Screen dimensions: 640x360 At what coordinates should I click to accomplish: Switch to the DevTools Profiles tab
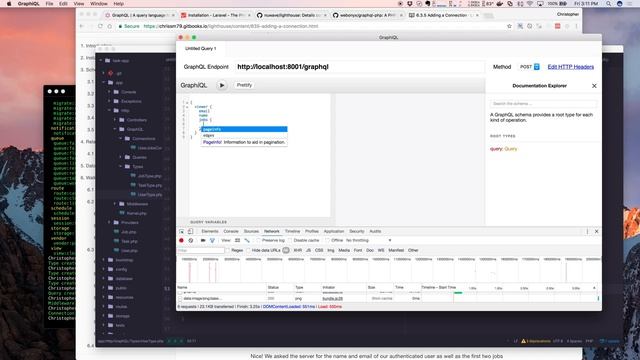click(312, 231)
